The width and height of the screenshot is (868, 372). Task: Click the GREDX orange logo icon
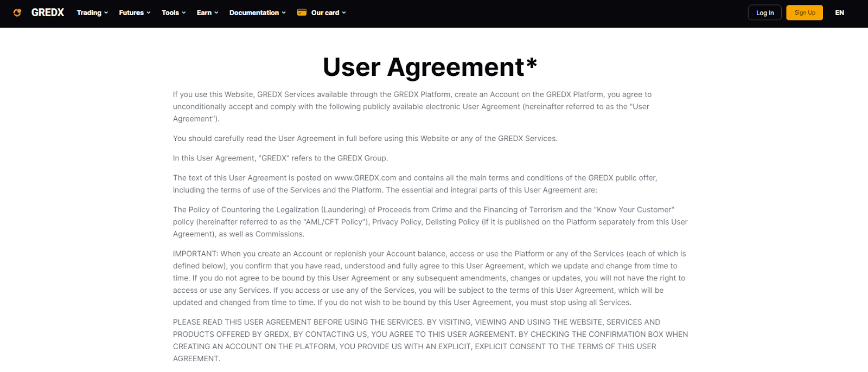coord(17,12)
